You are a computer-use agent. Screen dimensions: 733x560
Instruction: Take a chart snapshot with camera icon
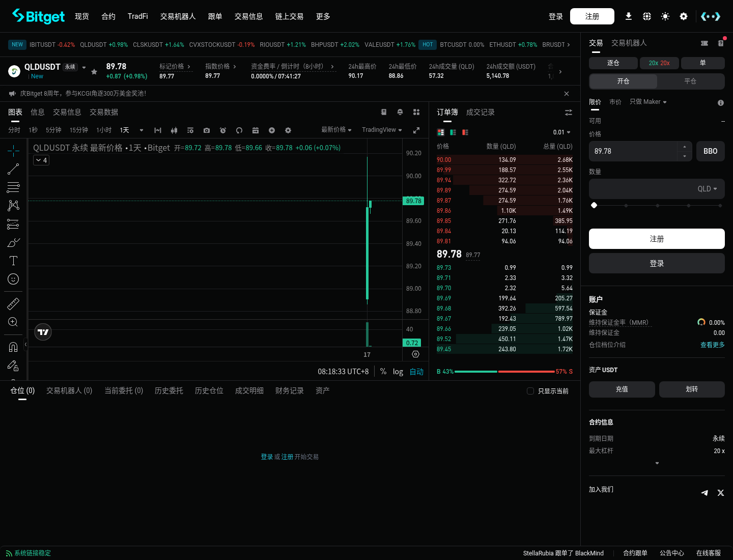(207, 130)
